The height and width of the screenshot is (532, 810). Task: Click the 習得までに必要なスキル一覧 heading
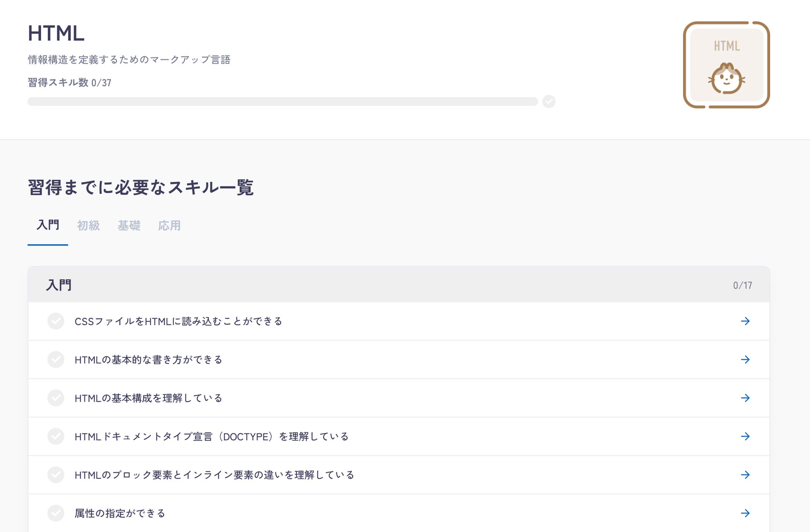[140, 187]
